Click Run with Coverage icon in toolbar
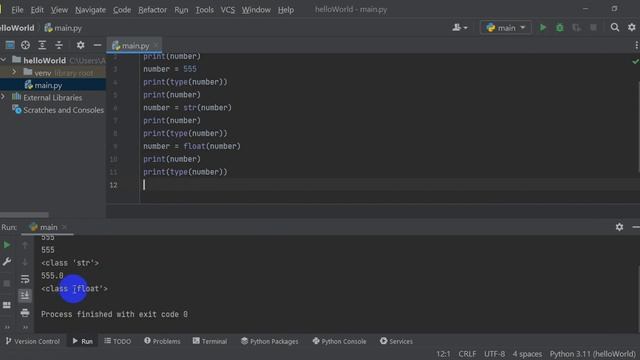This screenshot has width=640, height=360. 576,28
